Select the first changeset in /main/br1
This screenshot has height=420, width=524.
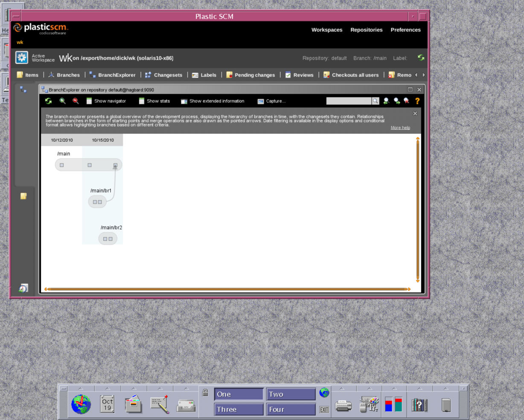tap(95, 202)
